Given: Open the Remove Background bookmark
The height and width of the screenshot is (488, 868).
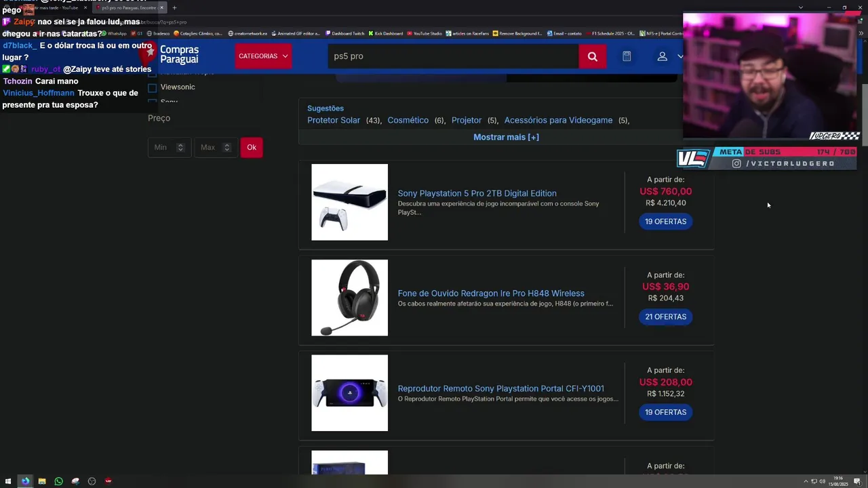Looking at the screenshot, I should point(517,33).
